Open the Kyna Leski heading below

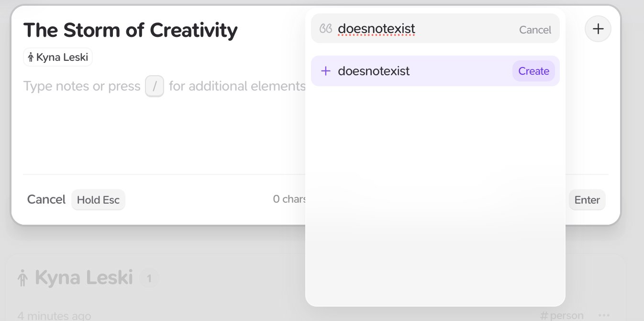coord(84,277)
